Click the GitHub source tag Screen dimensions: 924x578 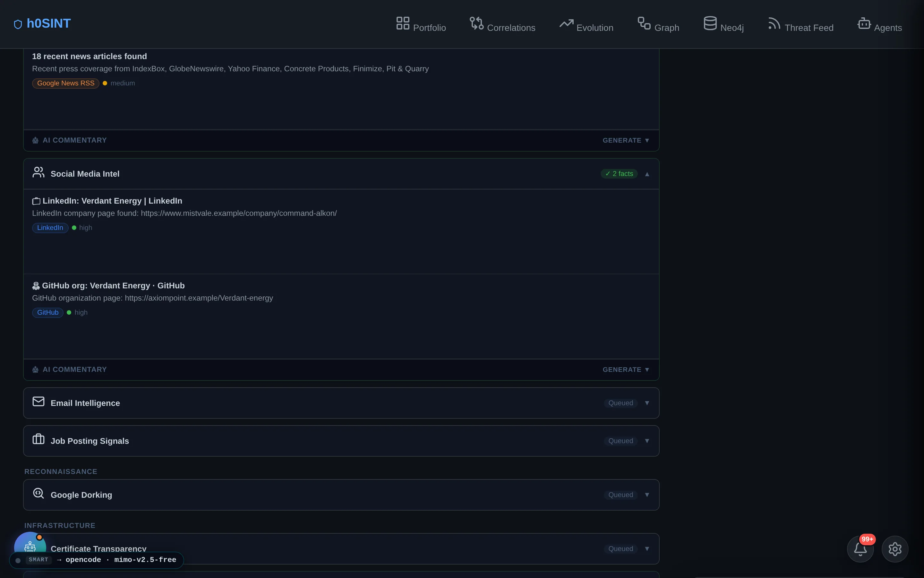point(48,313)
